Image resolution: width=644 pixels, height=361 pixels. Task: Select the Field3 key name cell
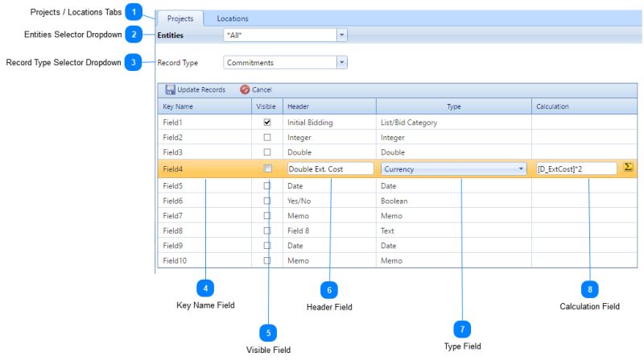(204, 152)
